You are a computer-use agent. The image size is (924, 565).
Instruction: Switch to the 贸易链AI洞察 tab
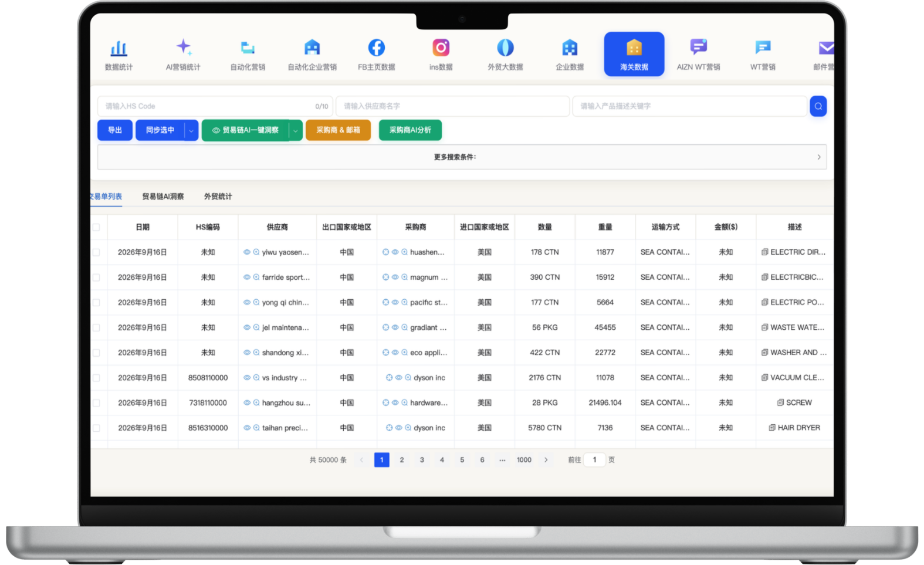pos(163,197)
